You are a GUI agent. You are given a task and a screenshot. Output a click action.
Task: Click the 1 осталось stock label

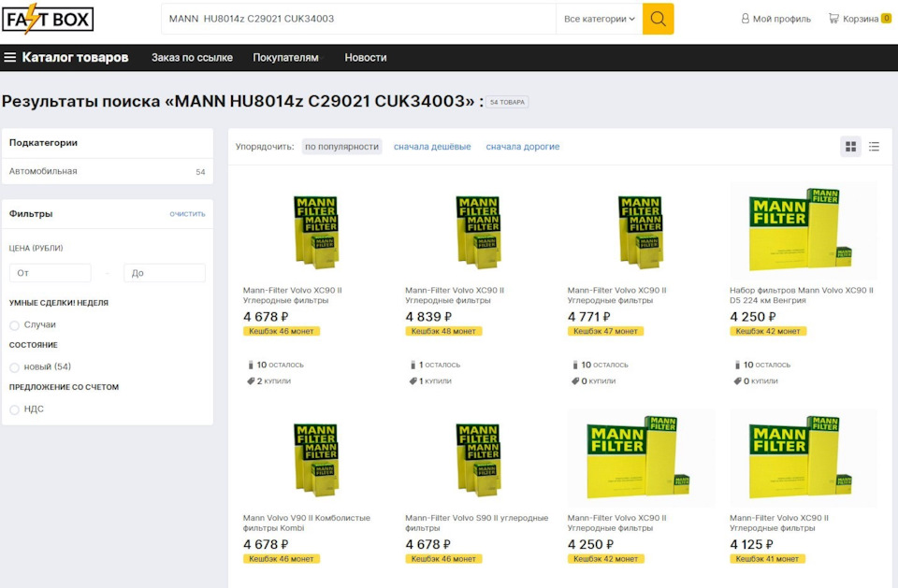pyautogui.click(x=435, y=365)
